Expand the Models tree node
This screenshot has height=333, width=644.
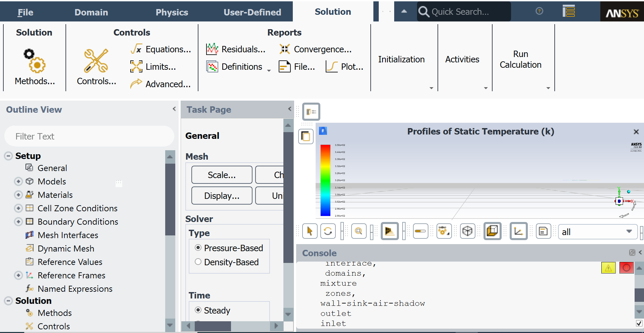18,181
